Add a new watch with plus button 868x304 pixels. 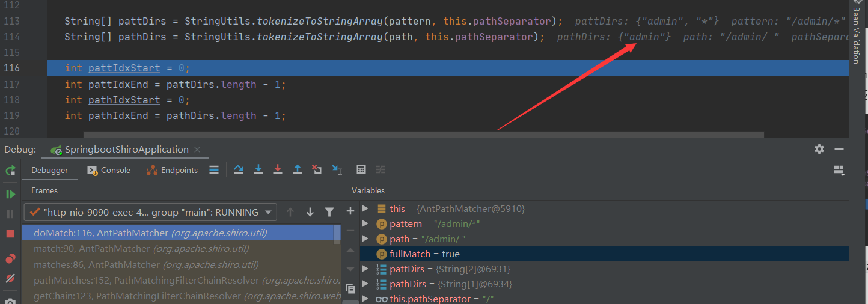click(350, 211)
